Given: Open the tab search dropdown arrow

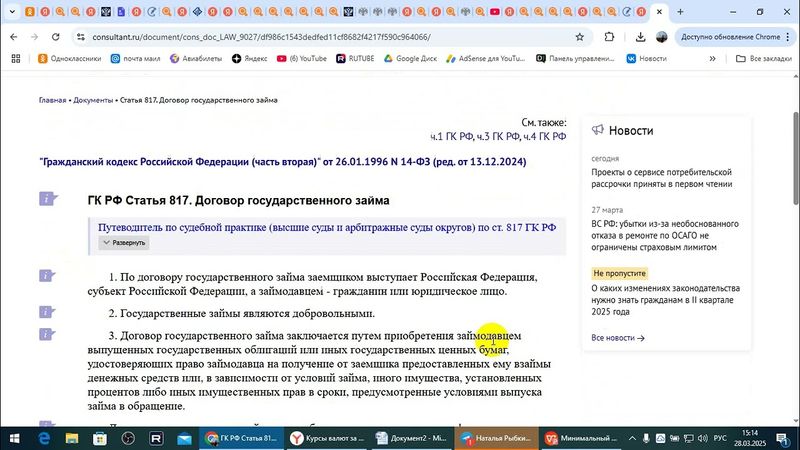Looking at the screenshot, I should click(x=12, y=11).
